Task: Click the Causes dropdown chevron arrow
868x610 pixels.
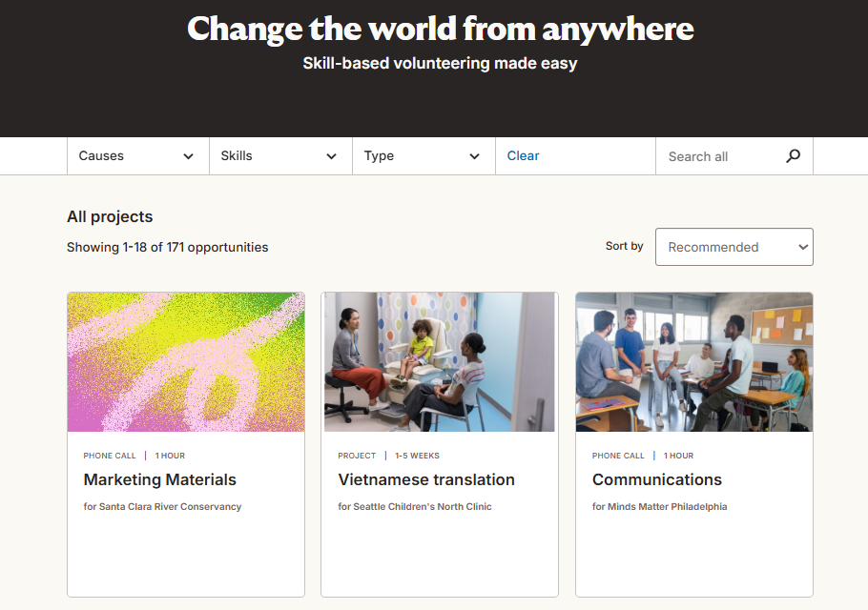Action: point(189,157)
